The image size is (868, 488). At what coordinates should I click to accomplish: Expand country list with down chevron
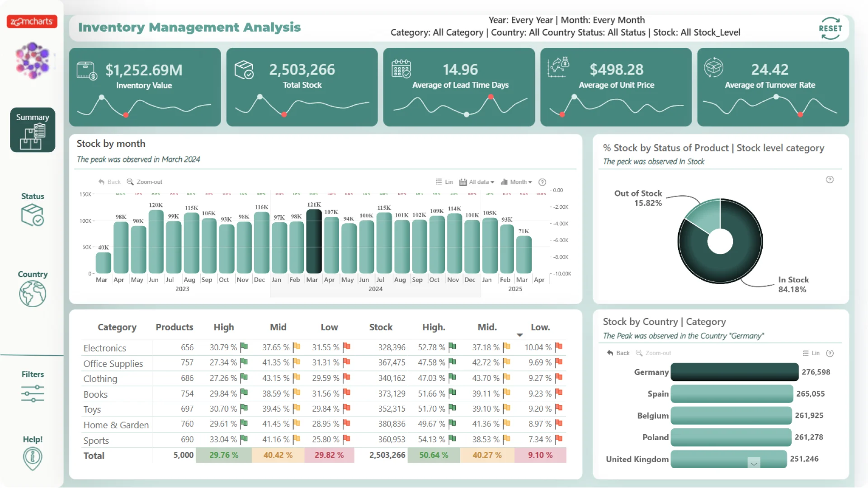coord(754,464)
